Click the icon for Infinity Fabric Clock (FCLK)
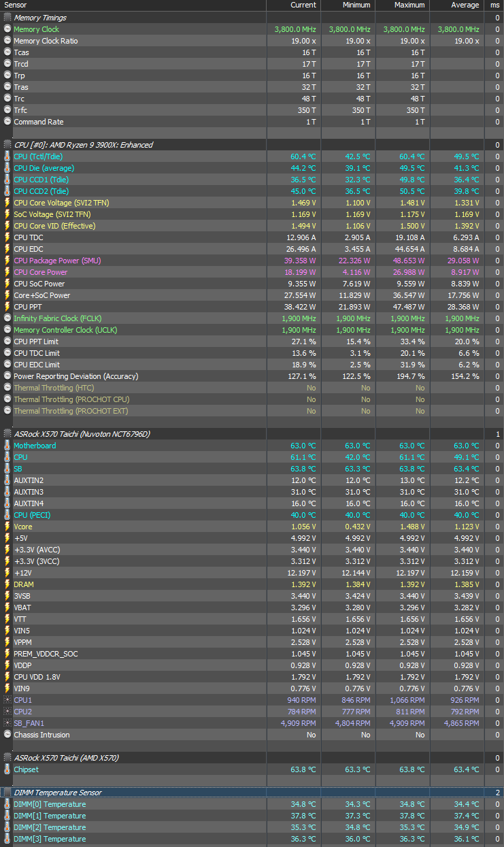504x847 pixels. [x=7, y=318]
